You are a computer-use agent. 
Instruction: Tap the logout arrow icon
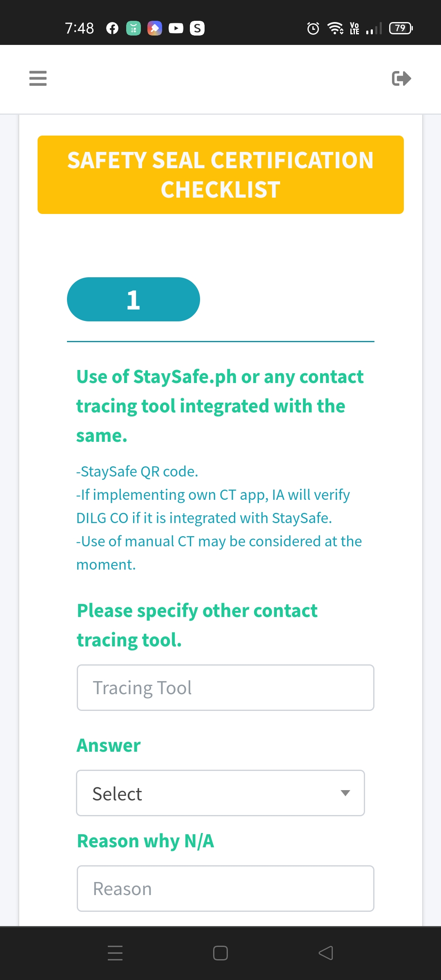[x=401, y=78]
